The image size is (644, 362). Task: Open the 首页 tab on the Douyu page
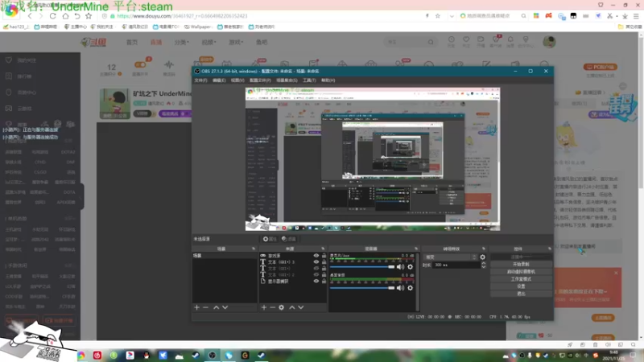pos(132,43)
